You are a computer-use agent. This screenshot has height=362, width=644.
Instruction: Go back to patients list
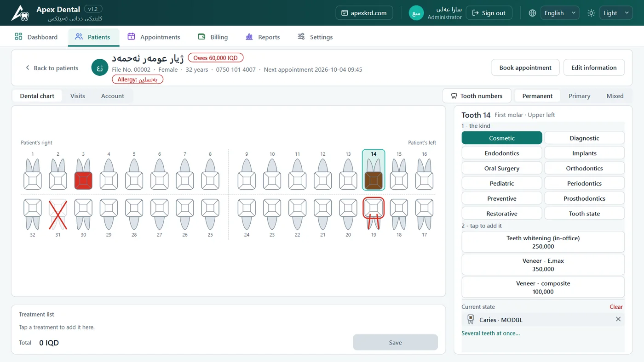[x=52, y=68]
